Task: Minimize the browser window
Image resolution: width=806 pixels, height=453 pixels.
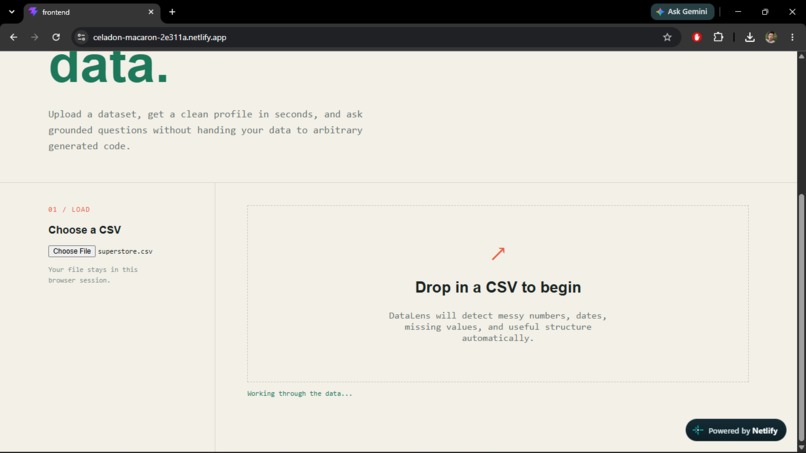Action: click(738, 11)
